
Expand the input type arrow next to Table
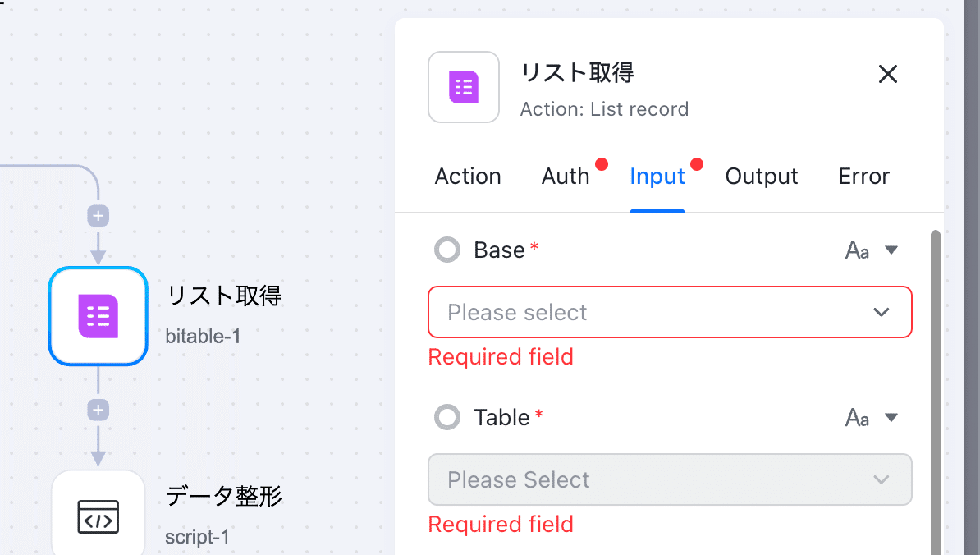pyautogui.click(x=891, y=418)
